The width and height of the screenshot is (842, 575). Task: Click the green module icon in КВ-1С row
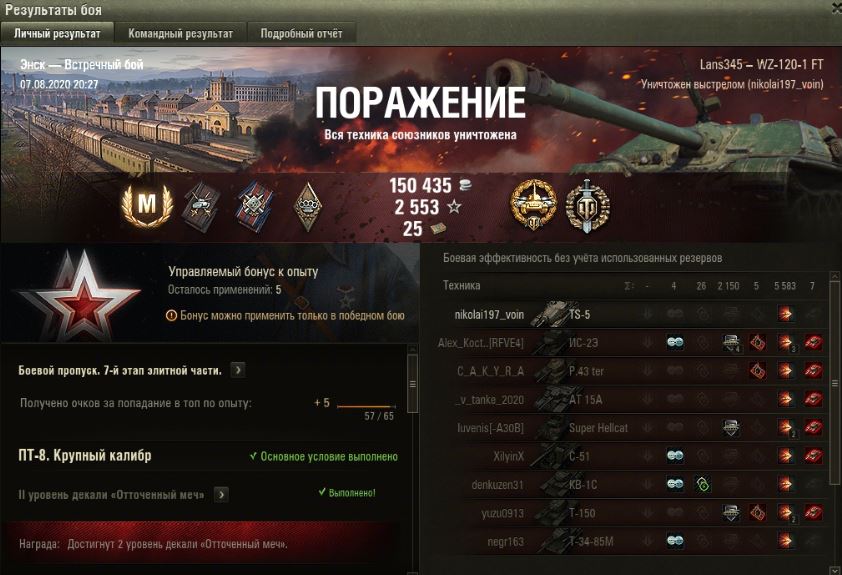point(702,484)
